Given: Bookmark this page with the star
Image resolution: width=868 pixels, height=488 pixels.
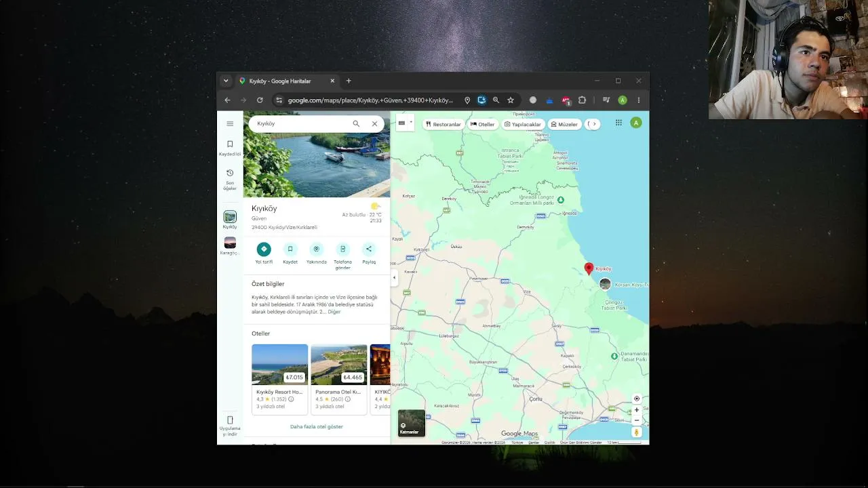Looking at the screenshot, I should tap(511, 100).
